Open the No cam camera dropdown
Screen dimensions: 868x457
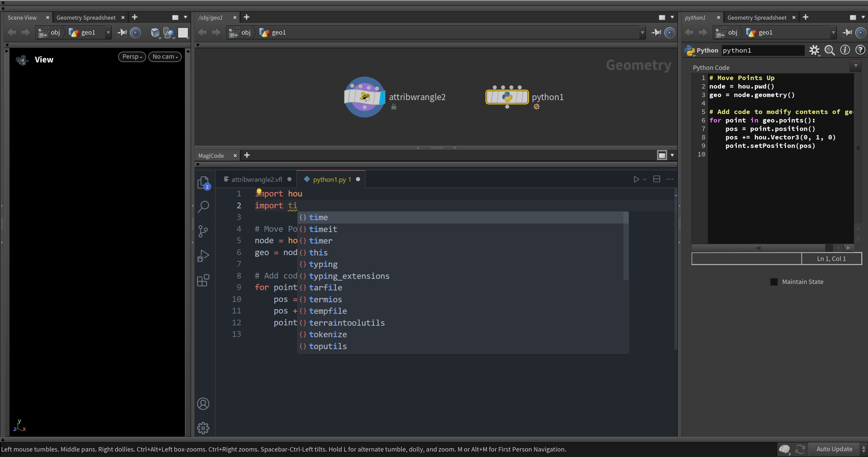click(x=165, y=57)
